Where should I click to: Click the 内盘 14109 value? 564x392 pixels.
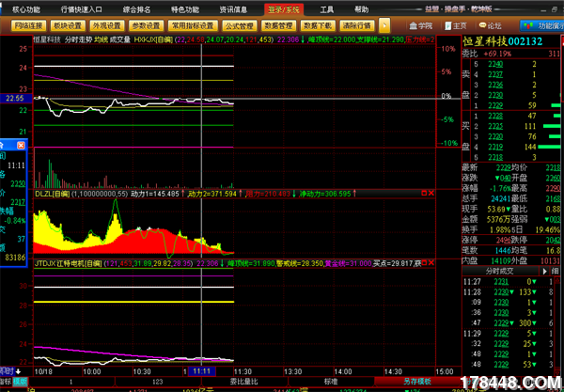coord(501,260)
